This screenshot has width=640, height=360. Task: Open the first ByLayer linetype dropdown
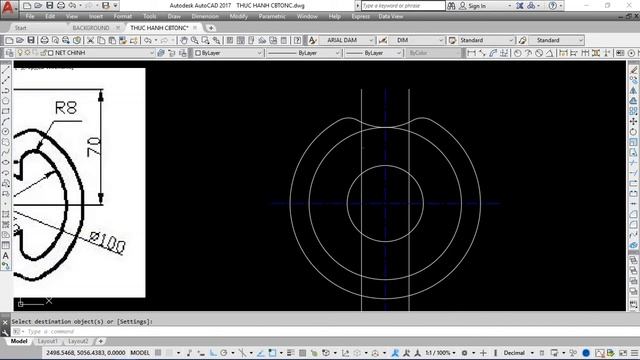tap(338, 53)
